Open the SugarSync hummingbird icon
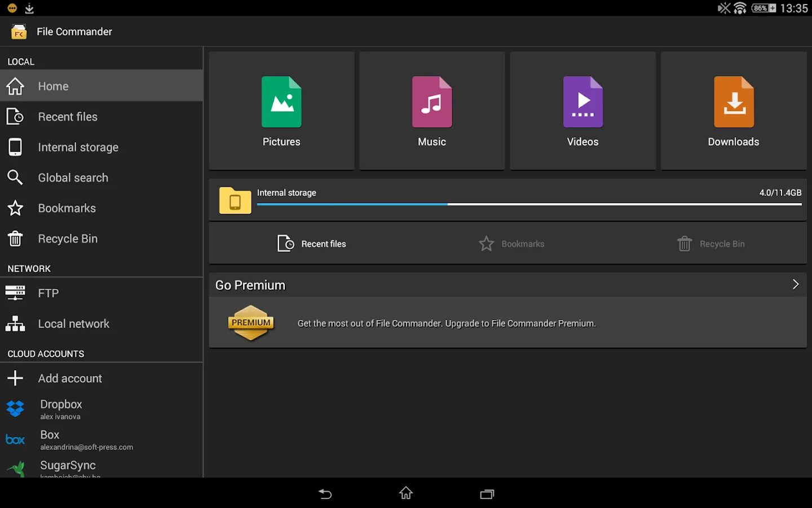This screenshot has width=812, height=508. (x=17, y=470)
